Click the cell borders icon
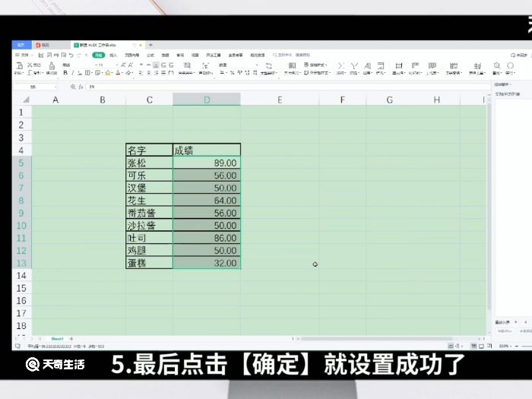The width and height of the screenshot is (532, 399). 87,73
